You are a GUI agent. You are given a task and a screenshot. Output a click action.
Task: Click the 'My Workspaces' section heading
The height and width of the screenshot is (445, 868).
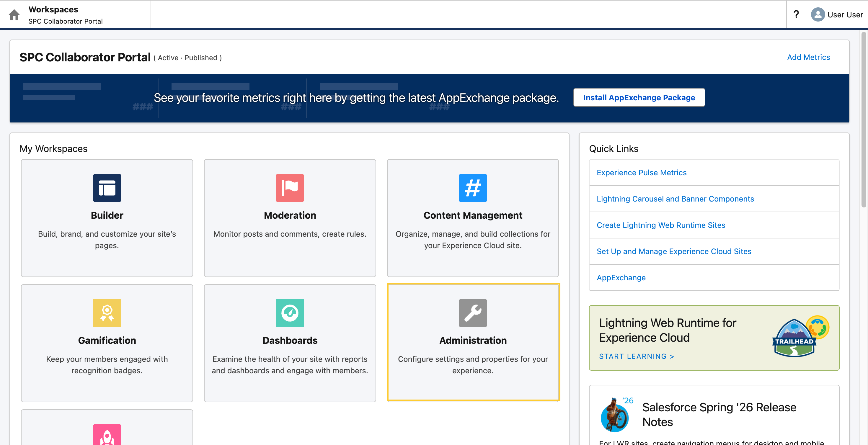point(53,148)
